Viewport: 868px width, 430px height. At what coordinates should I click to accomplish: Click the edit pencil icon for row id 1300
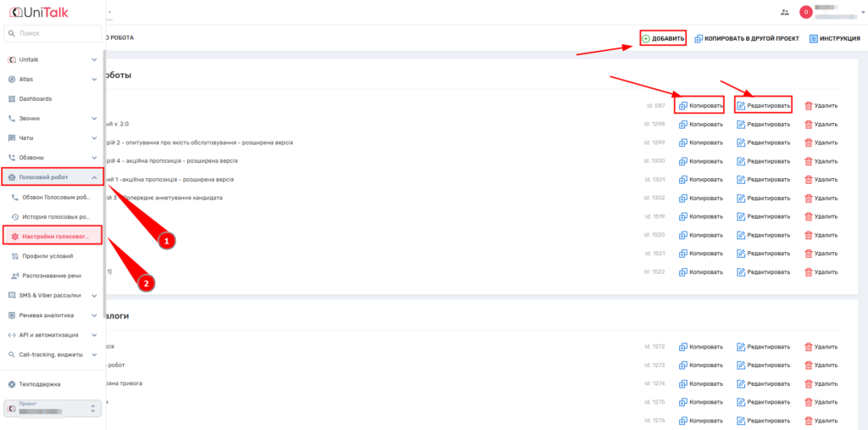tap(741, 161)
